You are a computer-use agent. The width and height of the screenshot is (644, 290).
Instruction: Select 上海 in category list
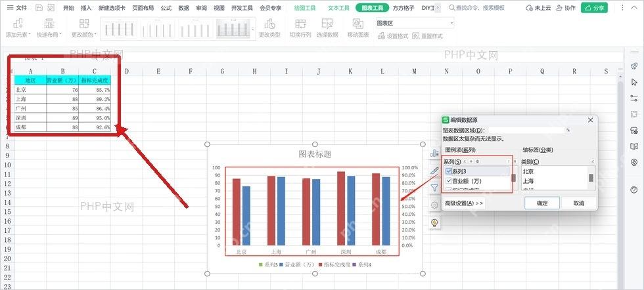pyautogui.click(x=528, y=181)
